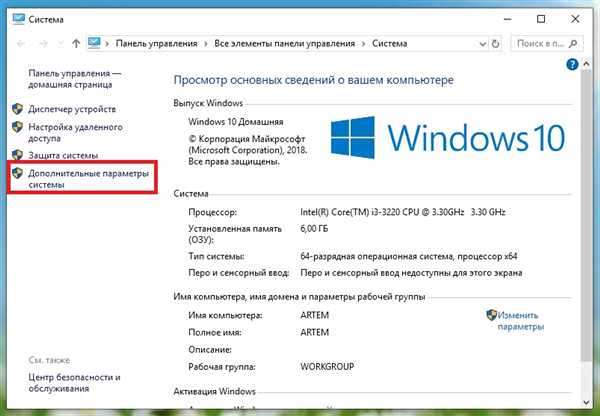Open 'Дополнительные параметры системы' link
600x416 pixels.
(88, 179)
